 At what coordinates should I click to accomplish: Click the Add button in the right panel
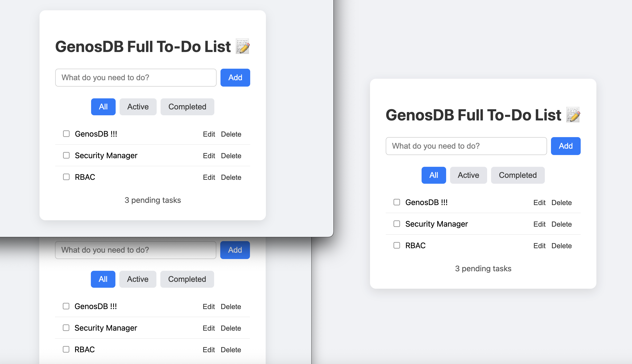566,146
